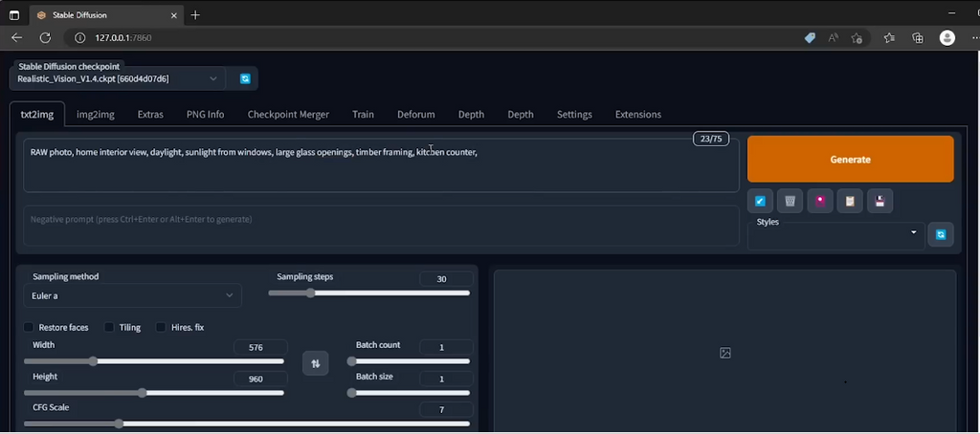This screenshot has width=980, height=434.
Task: Open the site information icon
Action: [79, 38]
